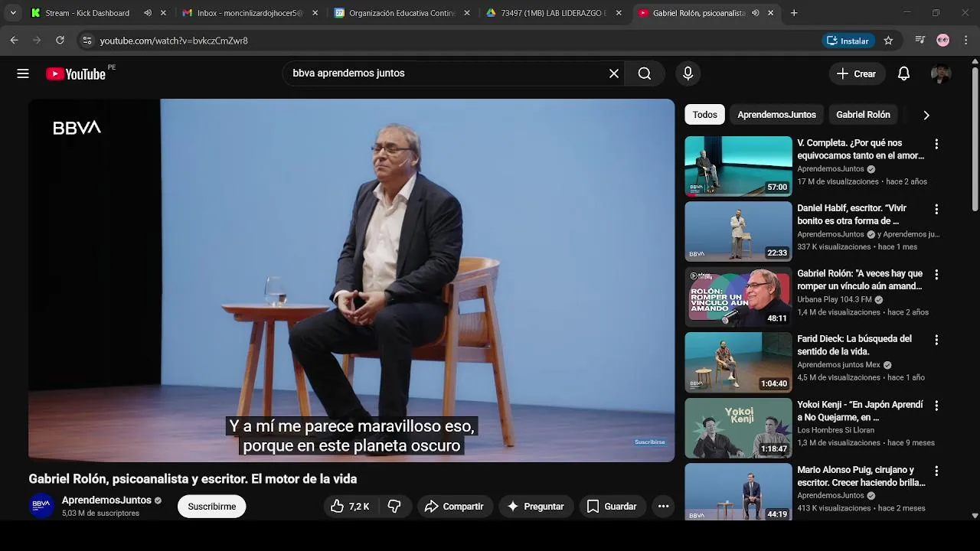Go to the YouTube home logo
This screenshot has width=980, height=551.
point(76,73)
